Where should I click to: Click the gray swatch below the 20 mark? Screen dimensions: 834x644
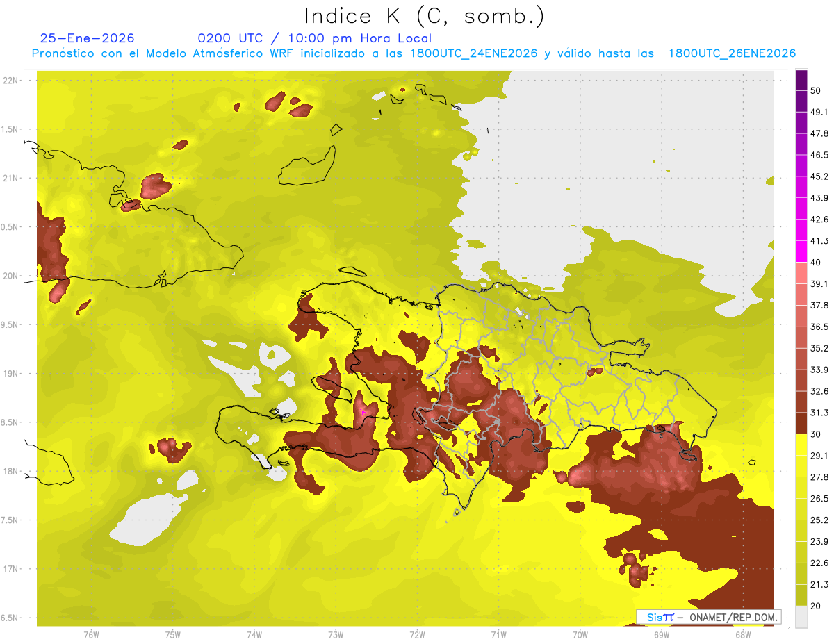pos(801,616)
